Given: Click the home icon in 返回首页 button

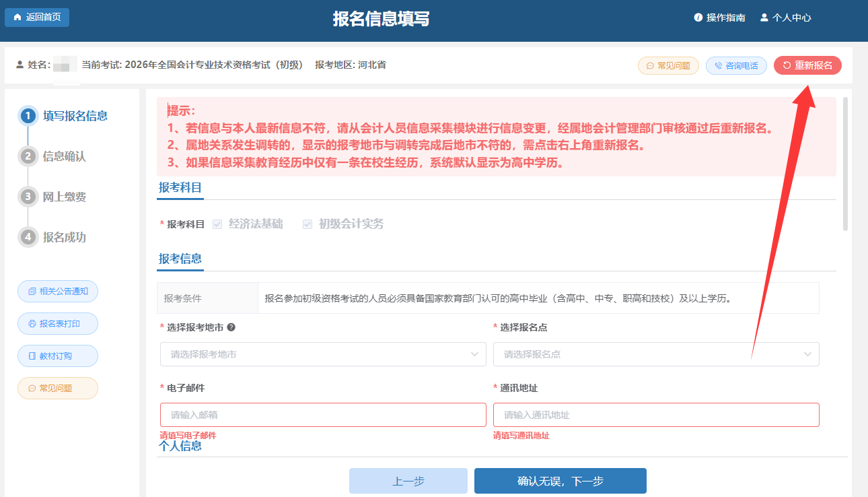Looking at the screenshot, I should [x=17, y=18].
